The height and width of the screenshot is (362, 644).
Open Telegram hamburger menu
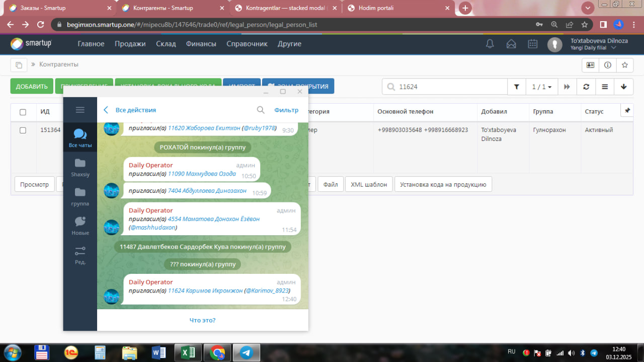pyautogui.click(x=80, y=110)
